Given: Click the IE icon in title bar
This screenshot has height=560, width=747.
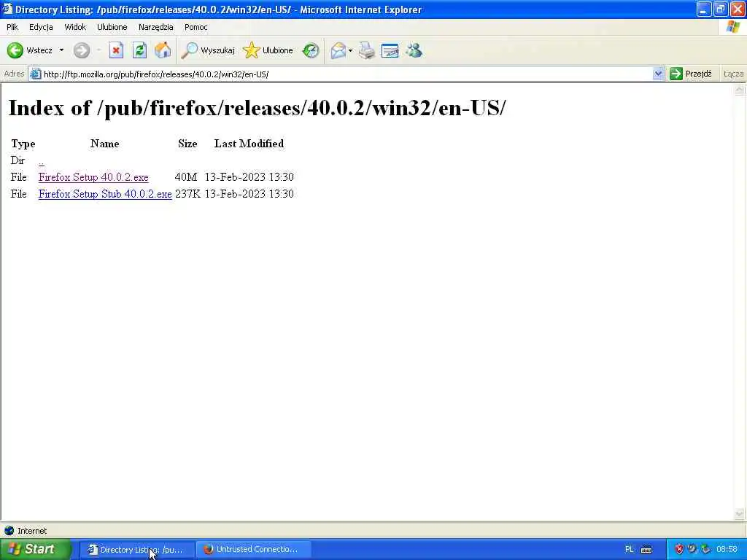Looking at the screenshot, I should [7, 9].
